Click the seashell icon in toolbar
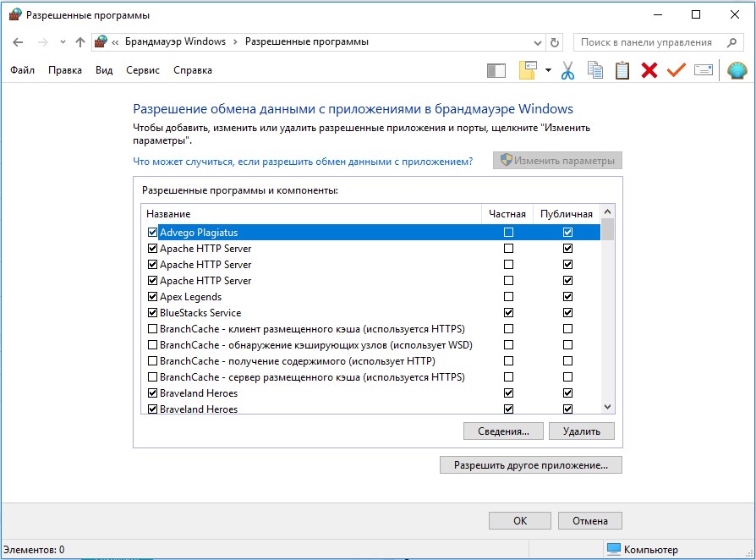Viewport: 756px width, 560px height. coord(737,70)
